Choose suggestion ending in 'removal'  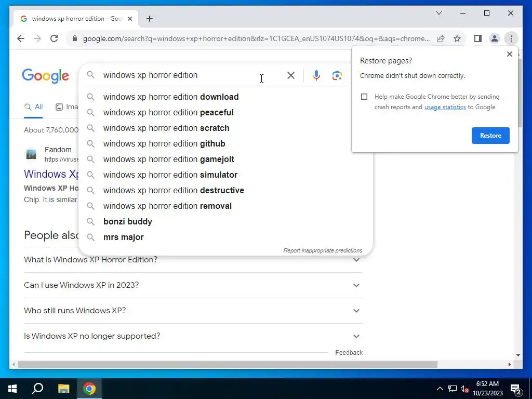pos(225,206)
